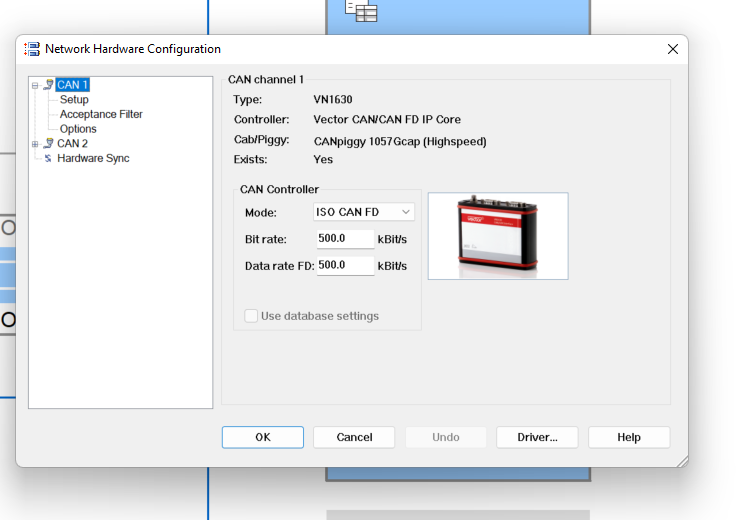Image resolution: width=756 pixels, height=520 pixels.
Task: Open the Setup item under CAN 1
Action: coord(74,99)
